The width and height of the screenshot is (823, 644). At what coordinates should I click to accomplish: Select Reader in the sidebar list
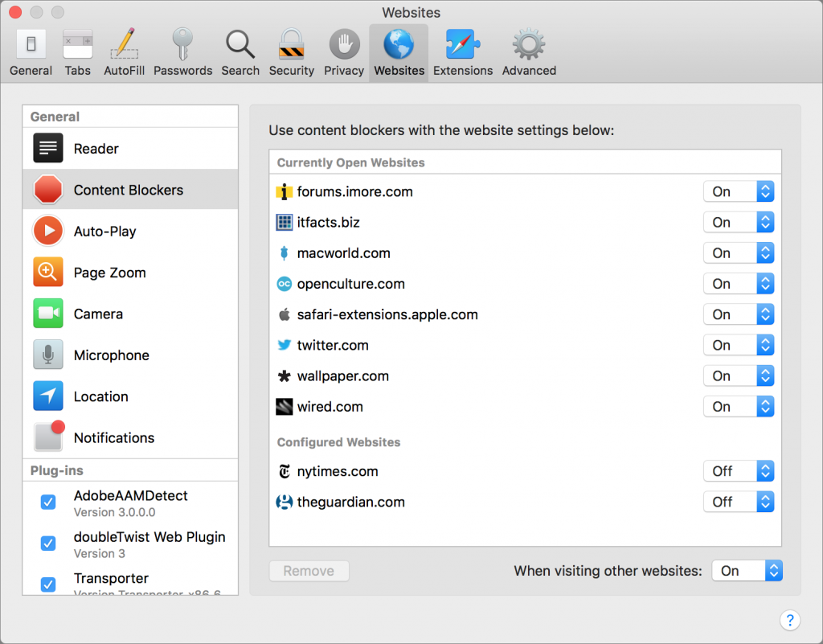pos(130,149)
